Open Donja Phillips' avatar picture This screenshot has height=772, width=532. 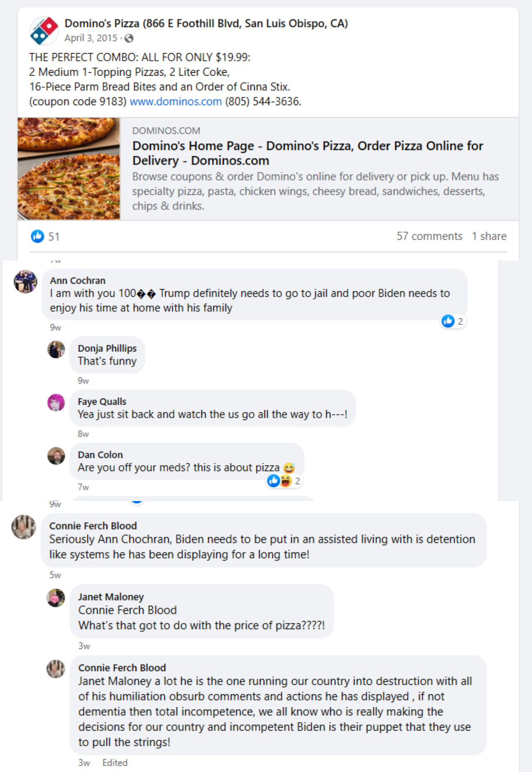[x=56, y=349]
